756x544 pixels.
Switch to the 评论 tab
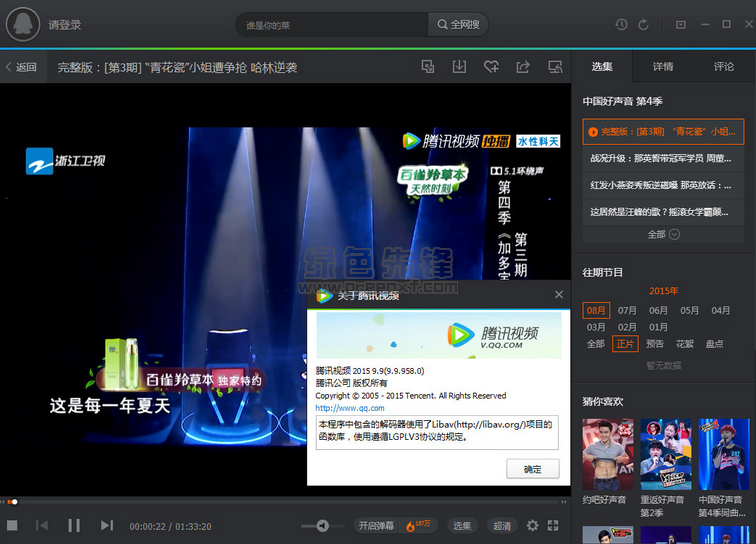tap(723, 67)
